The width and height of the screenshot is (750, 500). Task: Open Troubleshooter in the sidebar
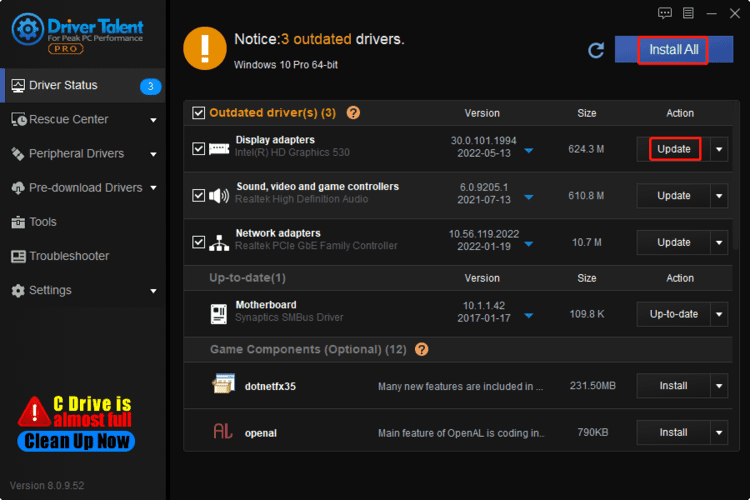(83, 256)
